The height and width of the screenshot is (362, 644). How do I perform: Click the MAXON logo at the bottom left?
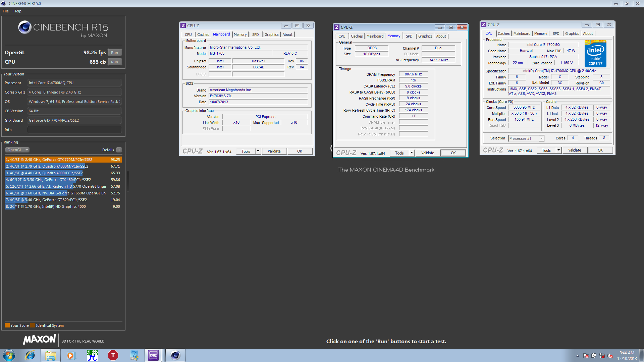click(x=39, y=339)
